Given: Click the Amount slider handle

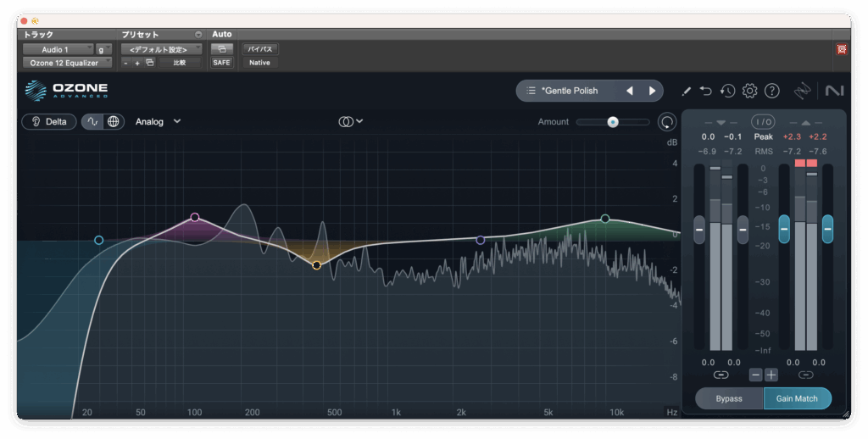Looking at the screenshot, I should 612,122.
